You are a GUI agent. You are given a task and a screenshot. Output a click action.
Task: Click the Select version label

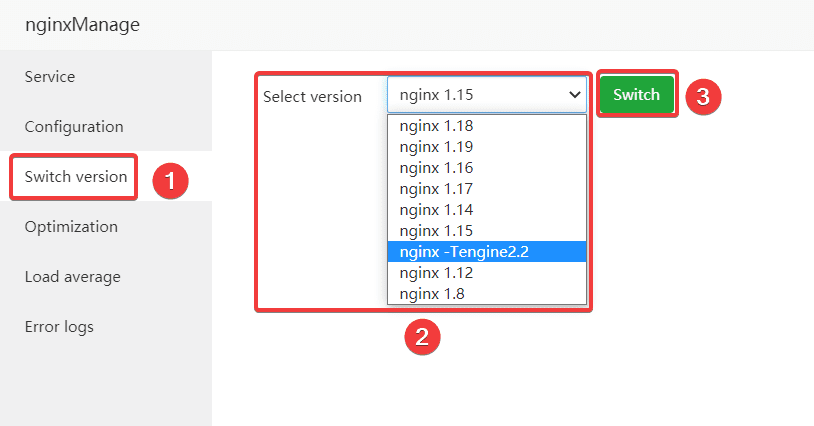click(312, 97)
